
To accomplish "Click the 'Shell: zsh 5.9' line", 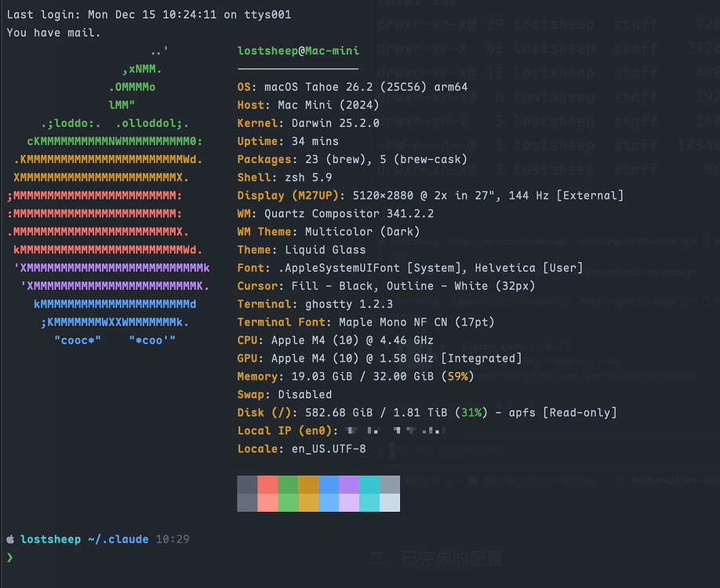I will tap(285, 177).
